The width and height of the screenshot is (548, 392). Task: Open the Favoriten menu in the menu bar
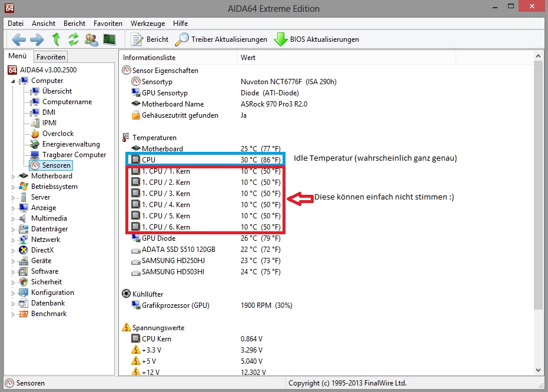(108, 24)
